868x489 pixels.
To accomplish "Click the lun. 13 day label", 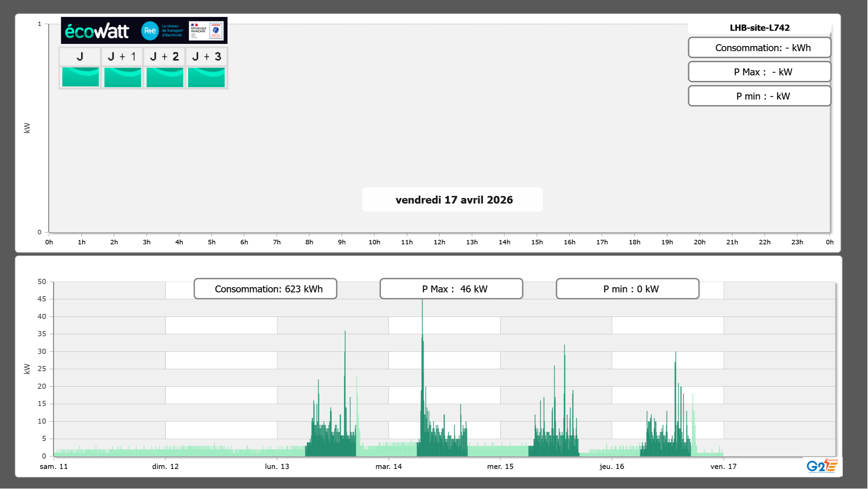I will (x=277, y=467).
